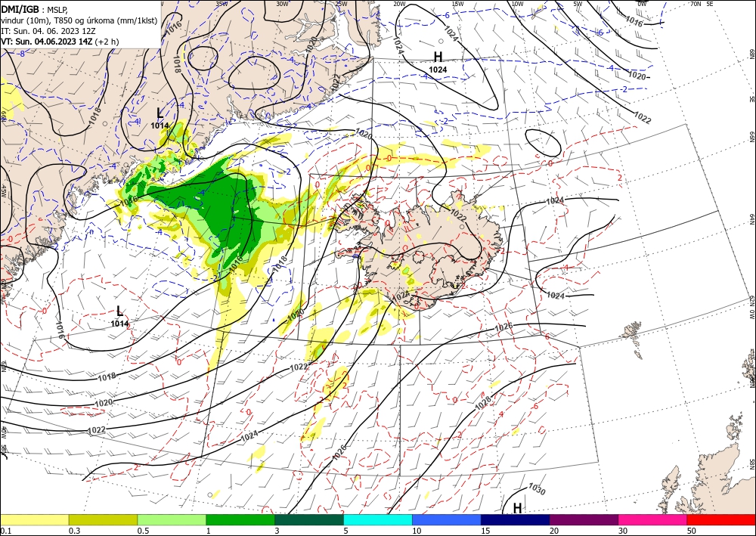Click the 'vindur (10m), T850 og úrkoma' line
This screenshot has height=536, width=756.
pos(79,20)
